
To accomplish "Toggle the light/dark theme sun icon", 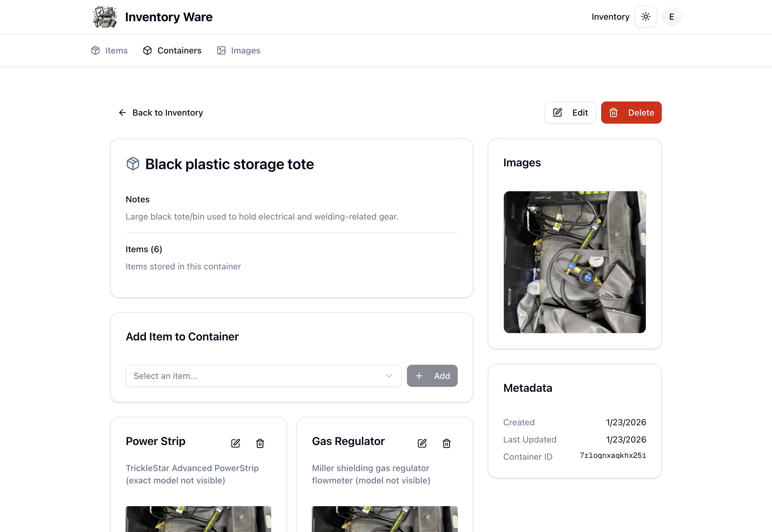I will pyautogui.click(x=645, y=16).
